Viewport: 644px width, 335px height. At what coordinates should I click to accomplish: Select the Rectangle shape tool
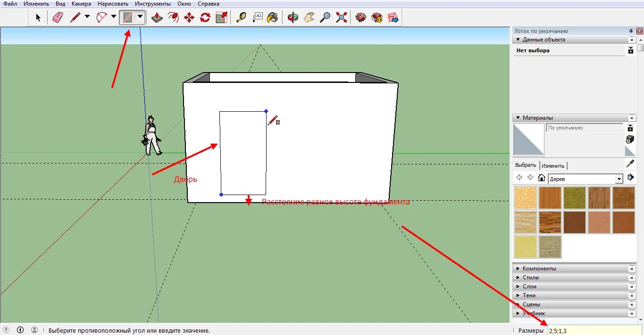127,18
